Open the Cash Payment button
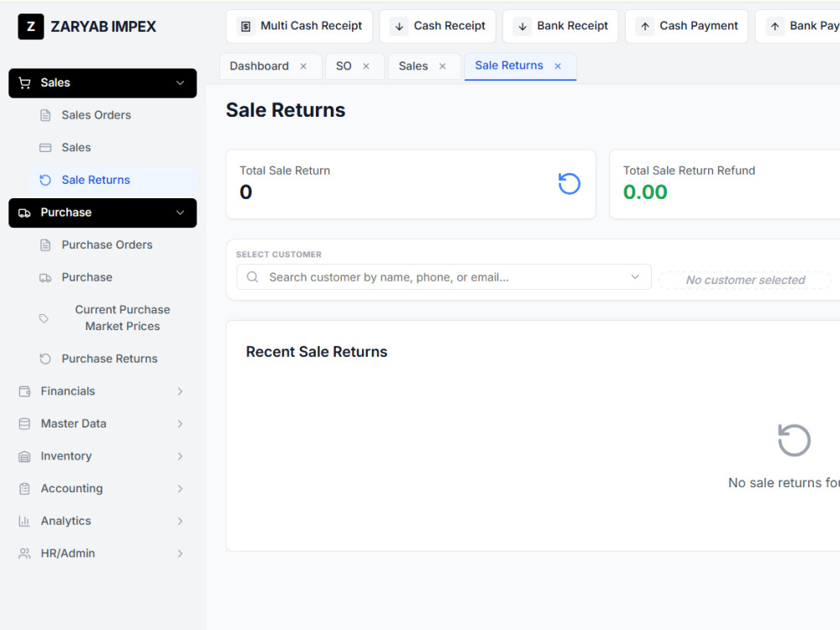The height and width of the screenshot is (630, 840). click(687, 26)
